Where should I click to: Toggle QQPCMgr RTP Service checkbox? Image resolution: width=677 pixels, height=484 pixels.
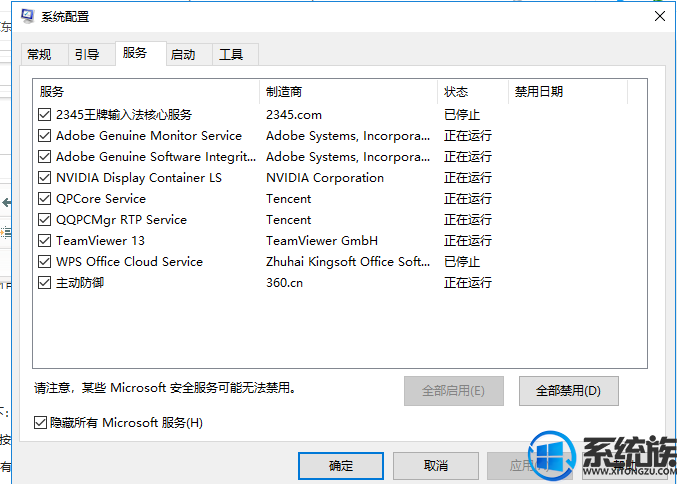point(44,219)
